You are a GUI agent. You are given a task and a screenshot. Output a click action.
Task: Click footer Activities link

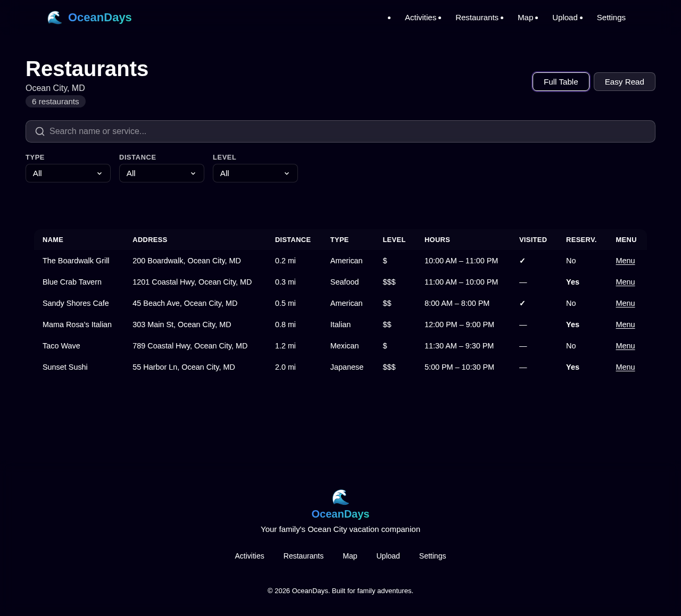click(x=250, y=556)
